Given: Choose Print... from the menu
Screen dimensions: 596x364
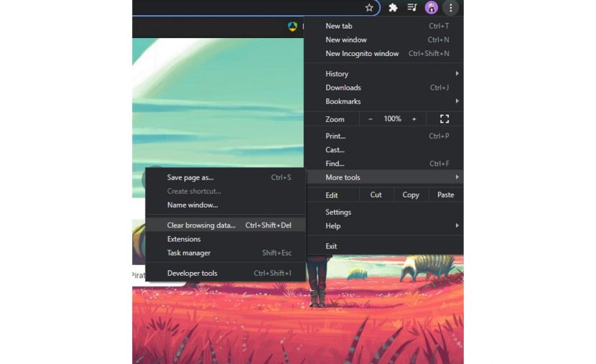Looking at the screenshot, I should pos(384,136).
